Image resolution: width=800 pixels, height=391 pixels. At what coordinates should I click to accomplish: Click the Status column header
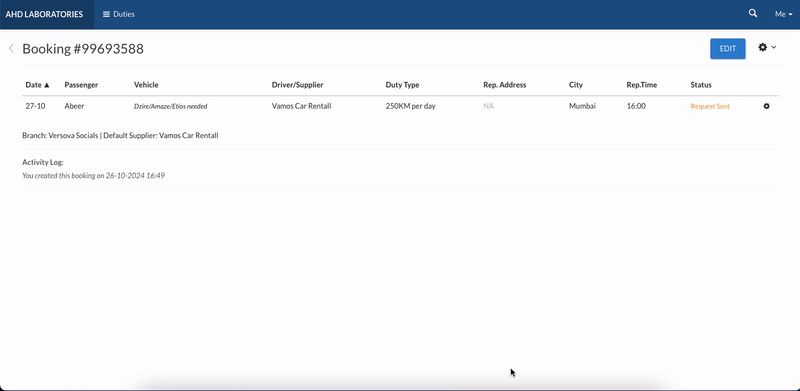701,85
